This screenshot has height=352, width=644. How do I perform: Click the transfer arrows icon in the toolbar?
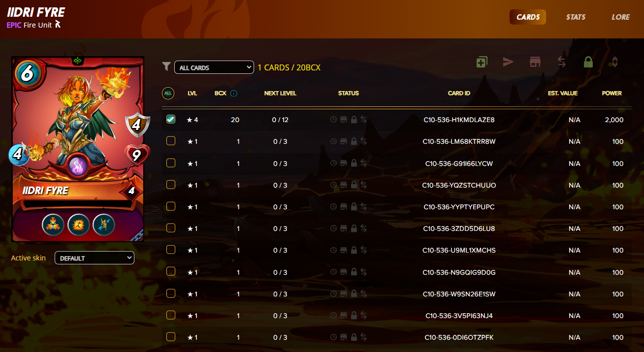[562, 62]
